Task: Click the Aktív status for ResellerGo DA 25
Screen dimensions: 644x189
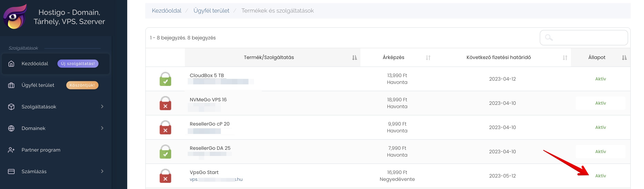Action: point(600,151)
